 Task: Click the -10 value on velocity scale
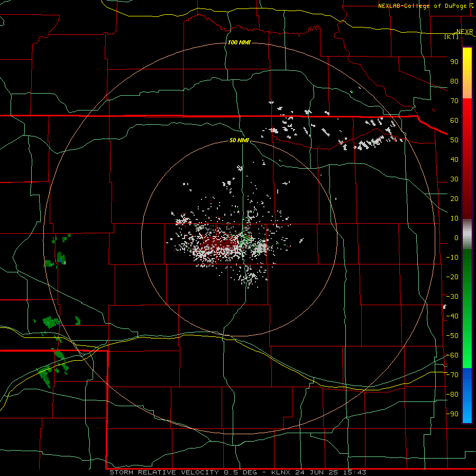tap(452, 258)
